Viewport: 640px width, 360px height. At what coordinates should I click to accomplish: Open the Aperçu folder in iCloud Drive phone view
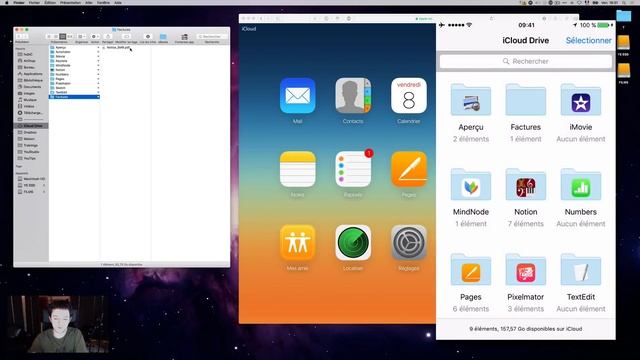[471, 100]
